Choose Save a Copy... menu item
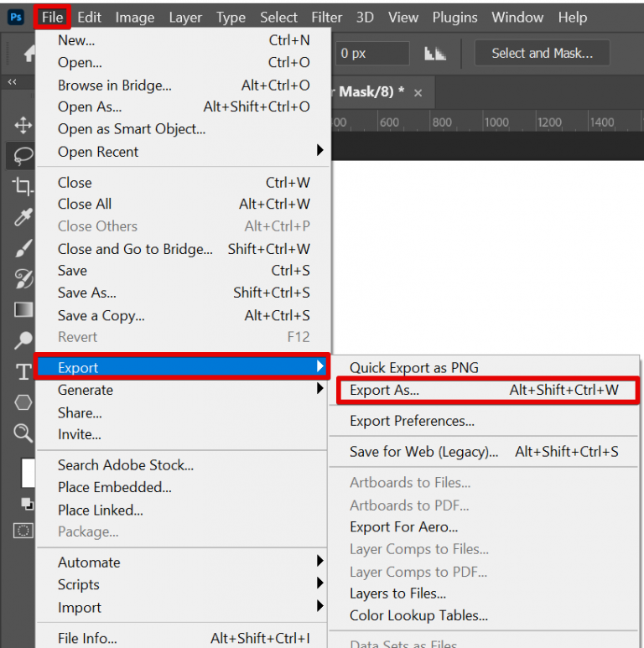 click(x=182, y=315)
